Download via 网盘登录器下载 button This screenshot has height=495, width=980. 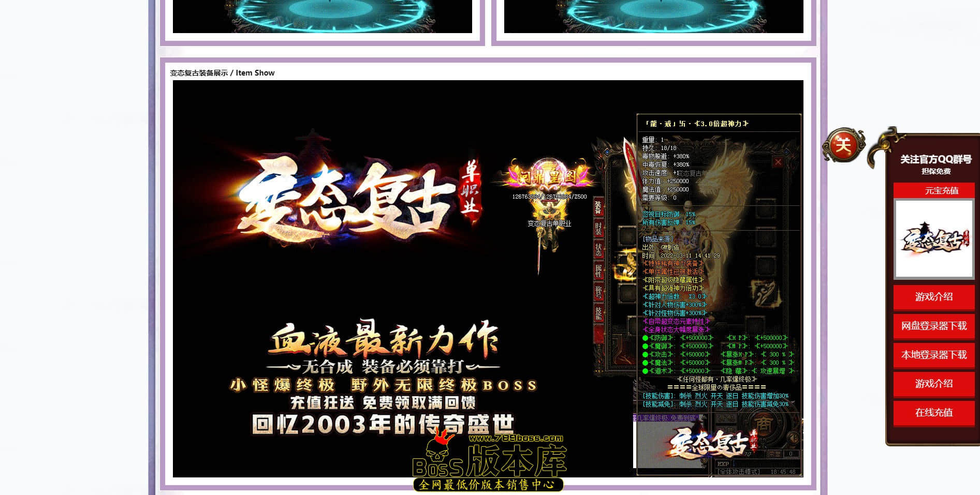pos(934,326)
